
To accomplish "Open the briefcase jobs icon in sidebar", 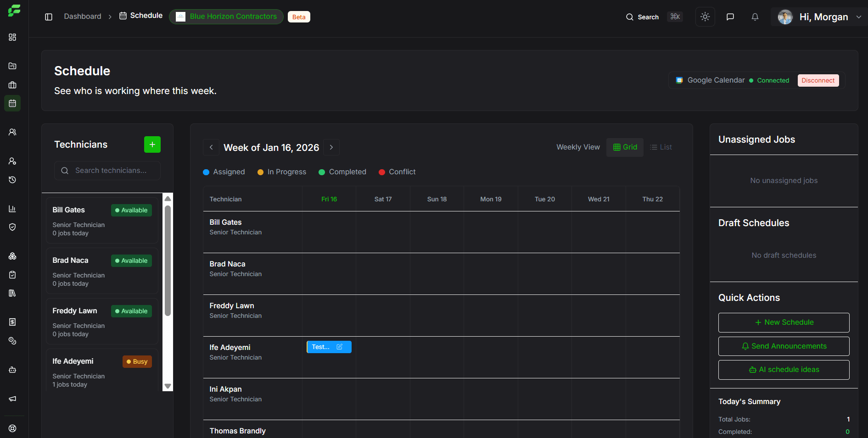I will click(x=12, y=85).
